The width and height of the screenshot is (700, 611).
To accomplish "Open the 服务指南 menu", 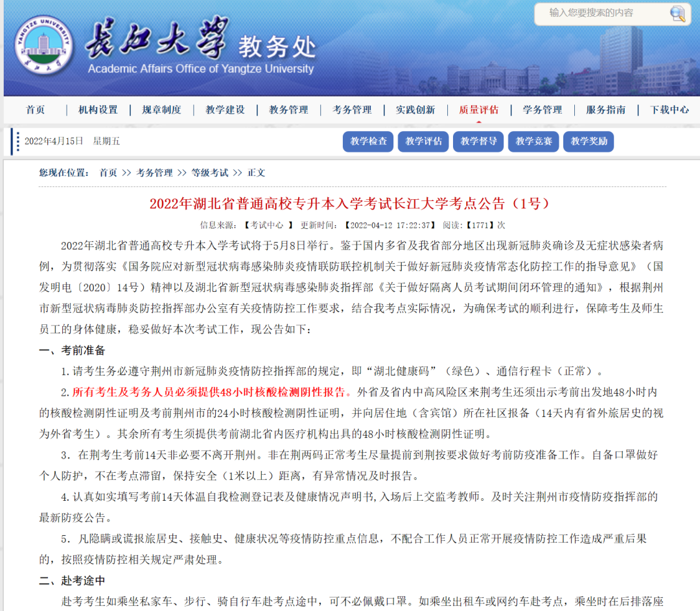I will click(x=606, y=110).
